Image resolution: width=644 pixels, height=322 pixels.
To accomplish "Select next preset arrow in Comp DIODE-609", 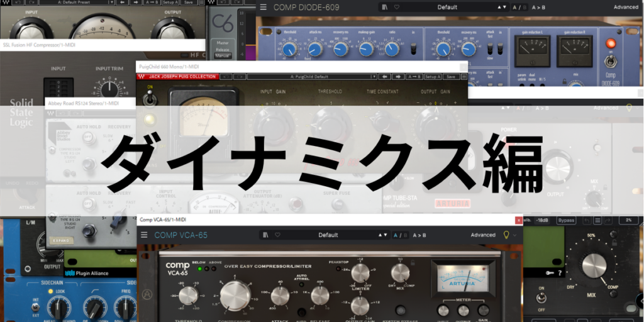I will tap(505, 7).
